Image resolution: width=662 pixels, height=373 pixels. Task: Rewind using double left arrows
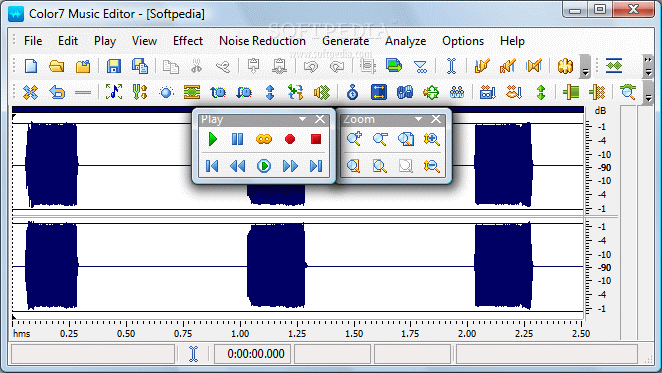238,166
